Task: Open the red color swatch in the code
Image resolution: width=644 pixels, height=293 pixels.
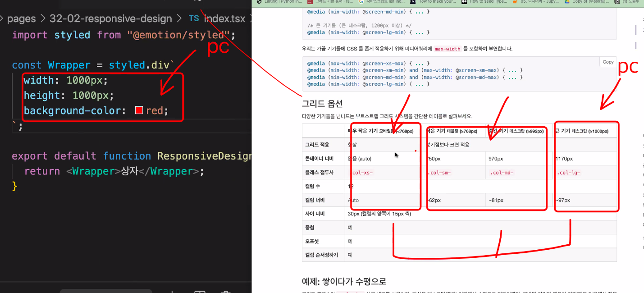Action: coord(139,110)
